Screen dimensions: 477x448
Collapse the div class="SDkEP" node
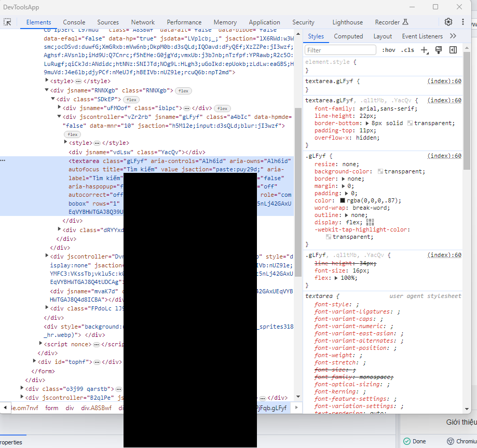tap(53, 99)
